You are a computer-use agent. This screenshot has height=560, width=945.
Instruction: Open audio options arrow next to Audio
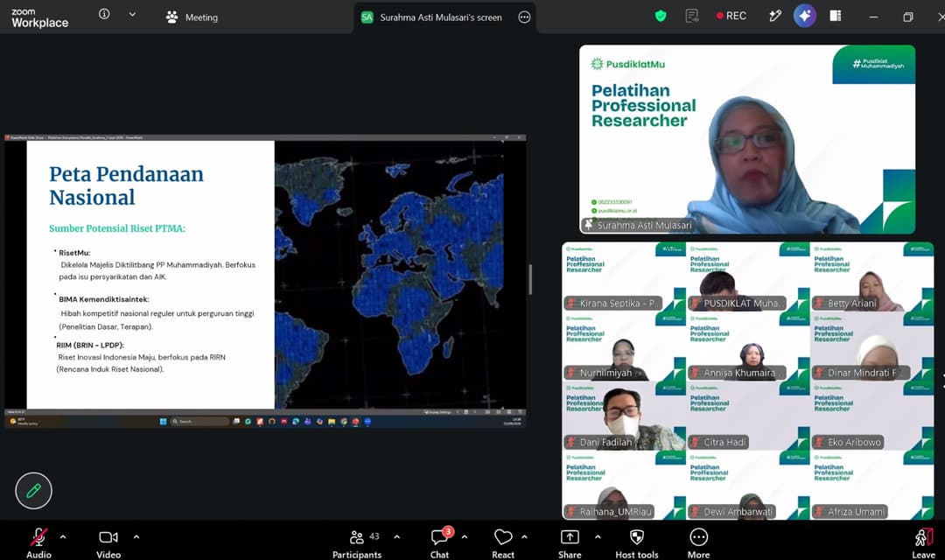(63, 536)
